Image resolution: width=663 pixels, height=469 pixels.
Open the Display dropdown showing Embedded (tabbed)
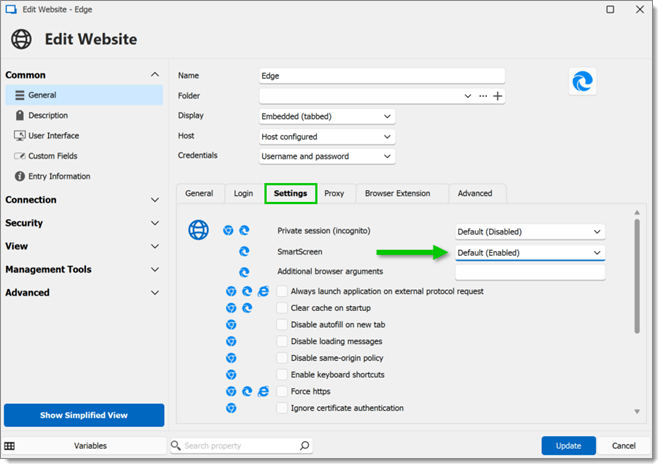pyautogui.click(x=327, y=116)
